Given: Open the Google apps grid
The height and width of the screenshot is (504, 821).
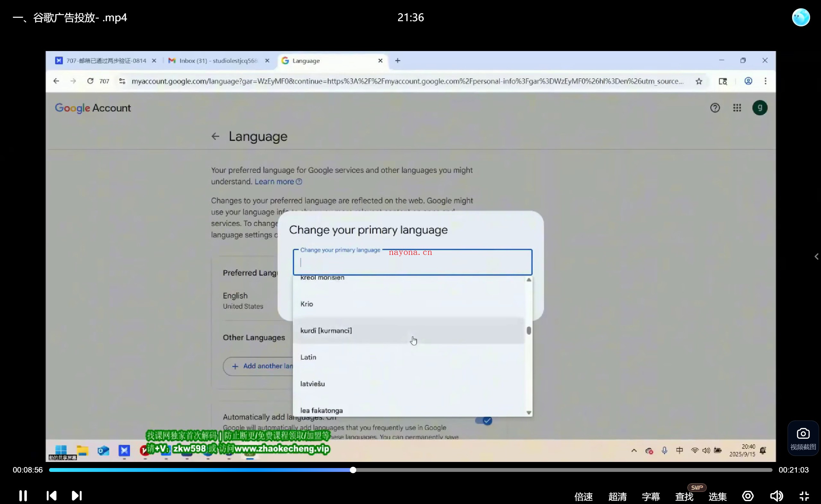Looking at the screenshot, I should (x=737, y=108).
